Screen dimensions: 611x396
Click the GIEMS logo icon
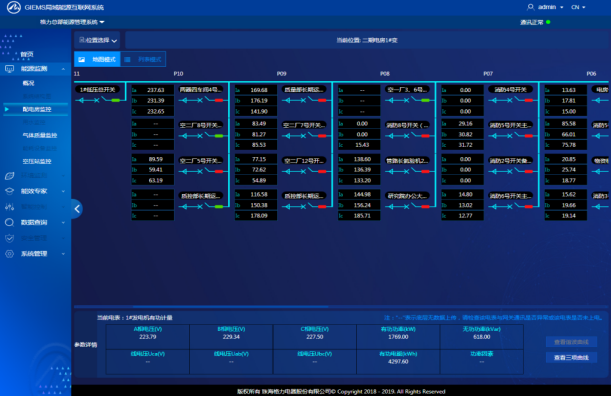click(14, 7)
